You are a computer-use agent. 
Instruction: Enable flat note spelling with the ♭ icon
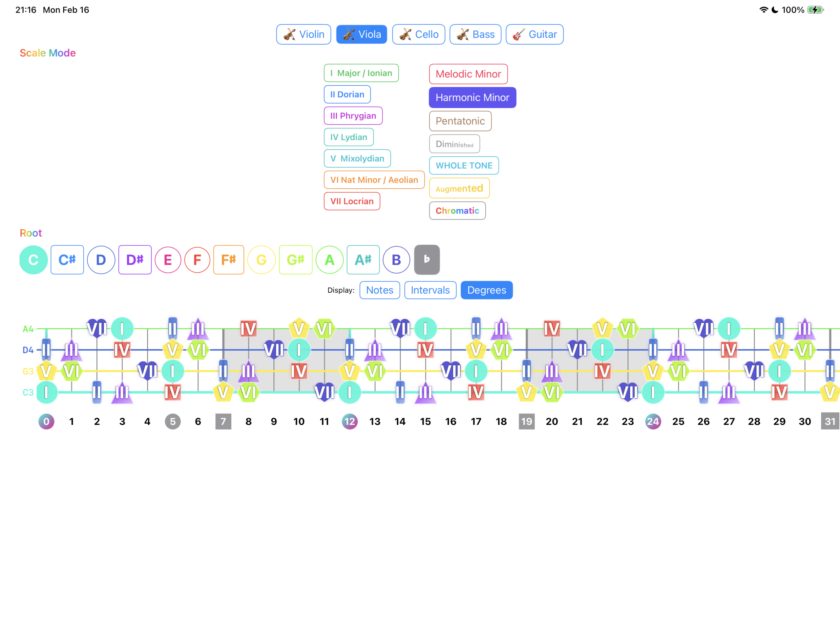(427, 260)
